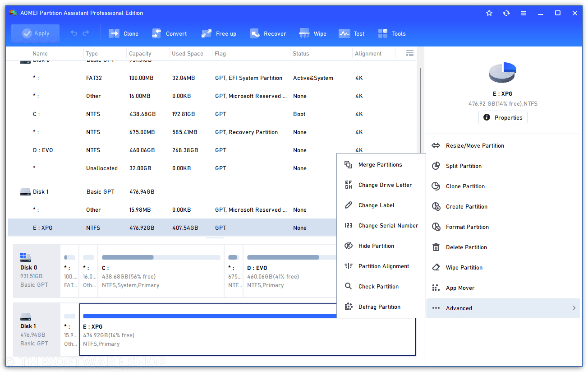This screenshot has width=588, height=372.
Task: Click the Disk 0 block in disk map
Action: [37, 271]
